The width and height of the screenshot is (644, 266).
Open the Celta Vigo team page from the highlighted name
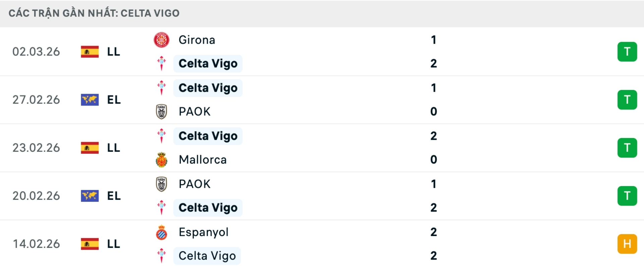(207, 63)
